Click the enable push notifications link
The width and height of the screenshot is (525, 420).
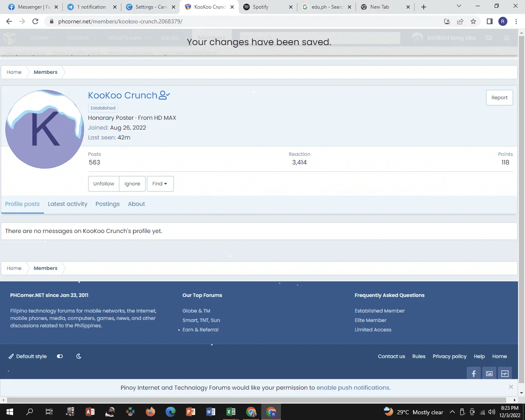[x=353, y=388]
